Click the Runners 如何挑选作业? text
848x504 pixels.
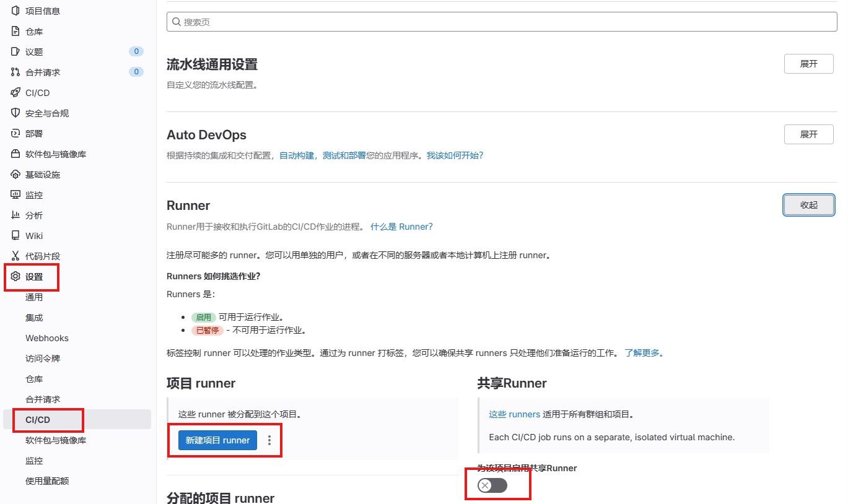coord(214,276)
